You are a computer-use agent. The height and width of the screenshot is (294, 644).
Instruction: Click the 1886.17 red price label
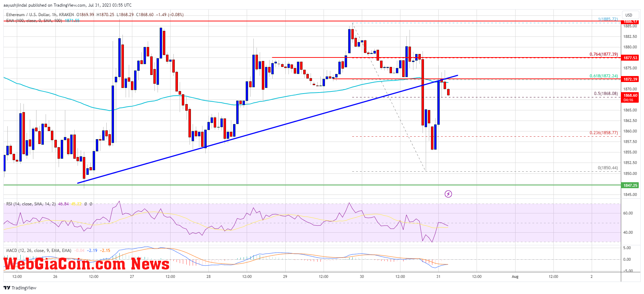(630, 22)
